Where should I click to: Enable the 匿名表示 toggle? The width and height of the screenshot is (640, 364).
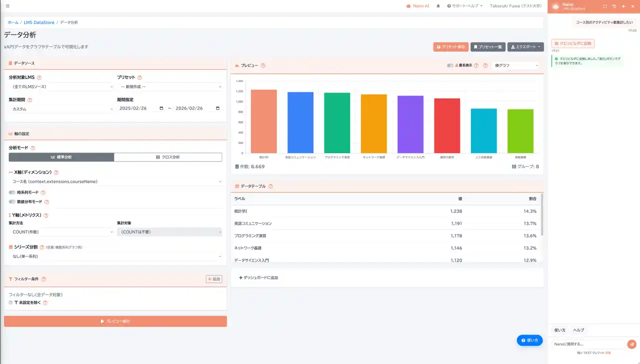pos(451,65)
